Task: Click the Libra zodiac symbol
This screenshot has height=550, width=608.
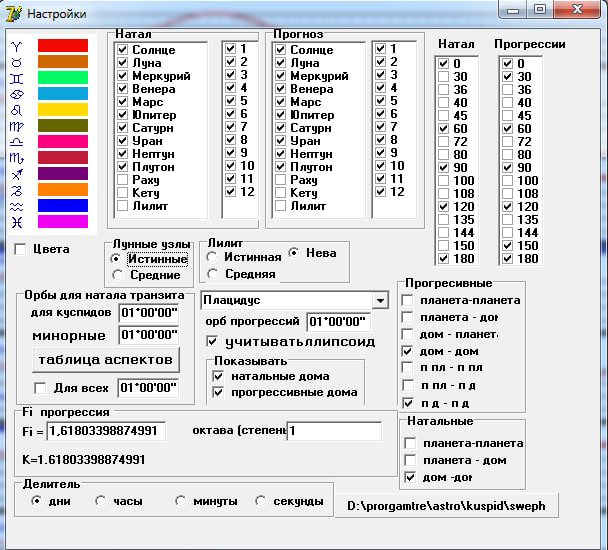Action: (x=15, y=142)
